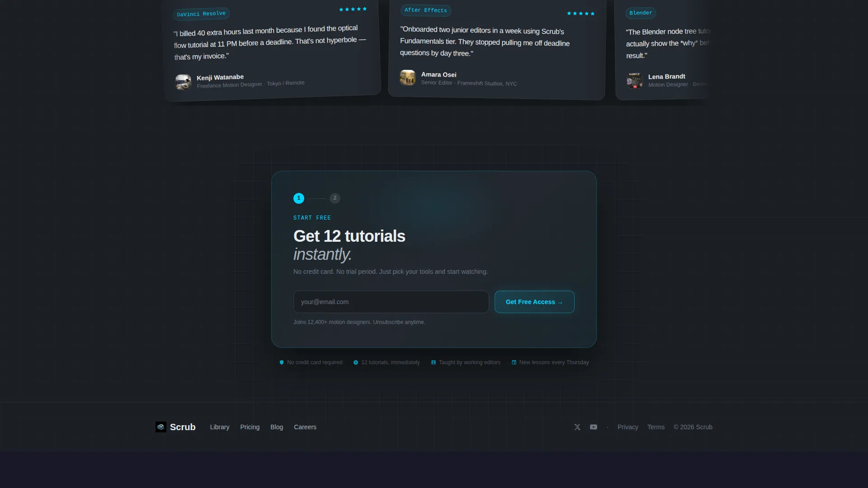
Task: Click the text New lessons every Thursday
Action: point(554,362)
